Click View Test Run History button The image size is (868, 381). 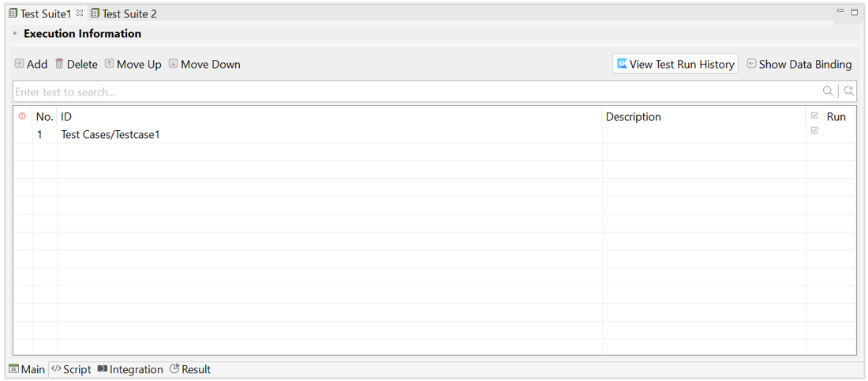(675, 65)
